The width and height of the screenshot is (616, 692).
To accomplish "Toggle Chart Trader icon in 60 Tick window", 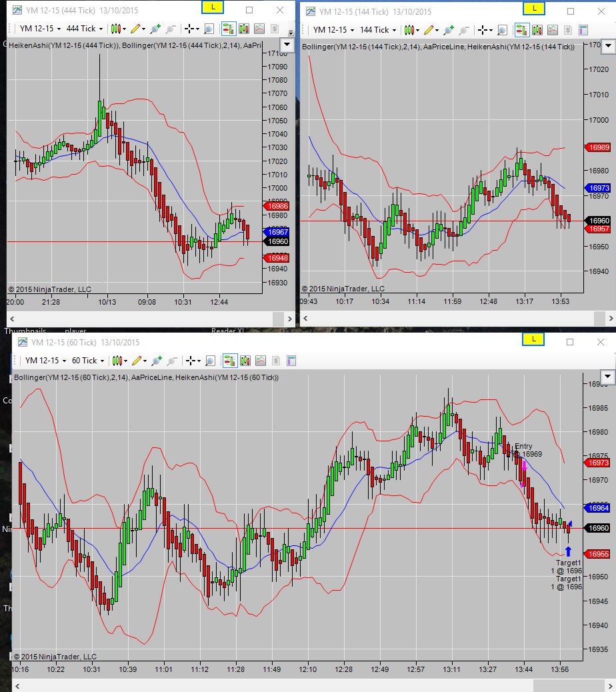I will click(x=229, y=361).
